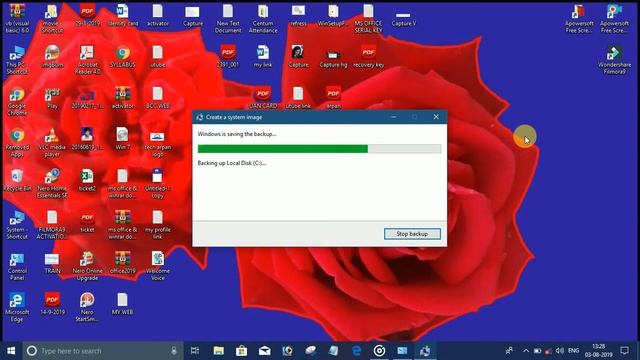This screenshot has width=640, height=360.
Task: Select the System - Shortcut icon
Action: click(17, 225)
